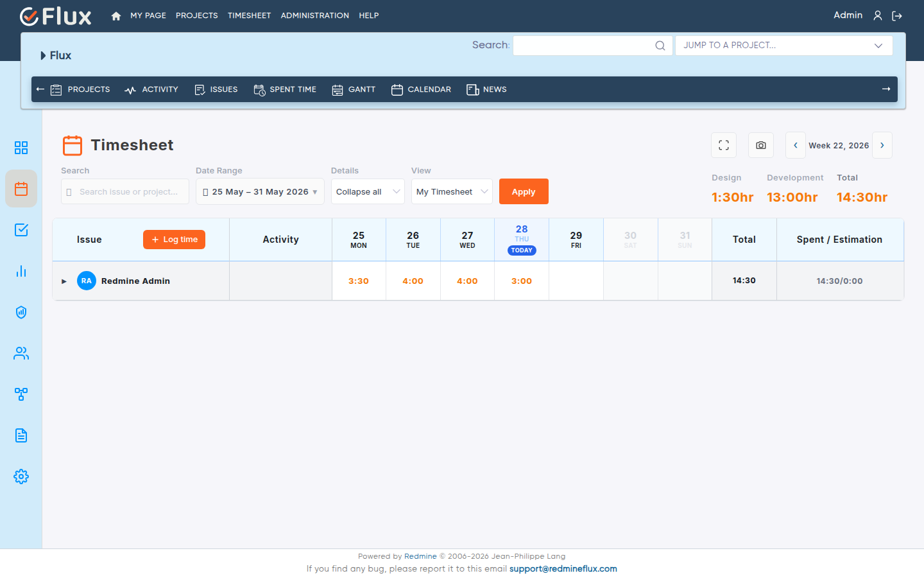
Task: Click Search issue or project field
Action: click(x=125, y=191)
